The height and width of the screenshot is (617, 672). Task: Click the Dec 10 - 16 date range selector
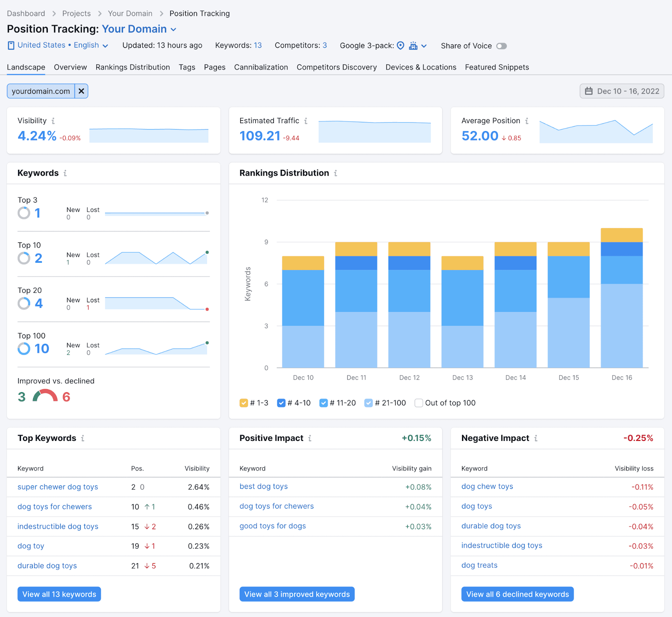[x=627, y=91]
